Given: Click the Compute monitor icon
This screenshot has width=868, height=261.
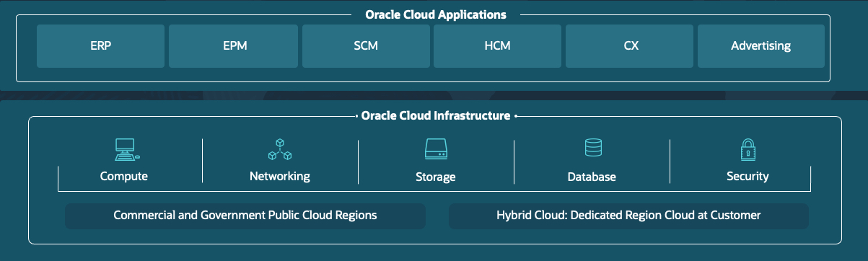Looking at the screenshot, I should point(126,149).
